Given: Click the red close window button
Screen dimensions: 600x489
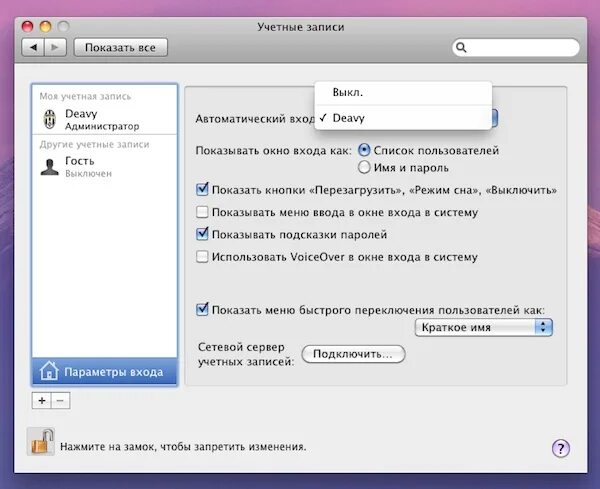Looking at the screenshot, I should click(28, 26).
